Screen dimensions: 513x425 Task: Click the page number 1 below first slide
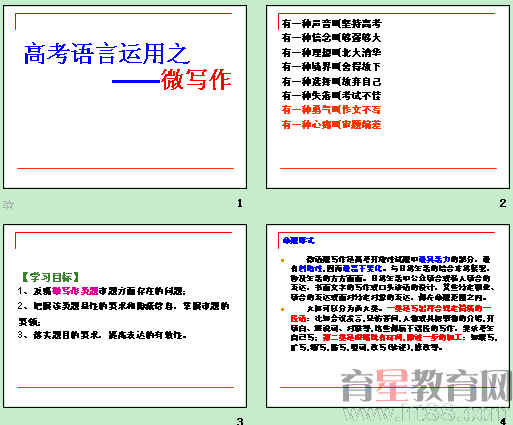pyautogui.click(x=240, y=203)
